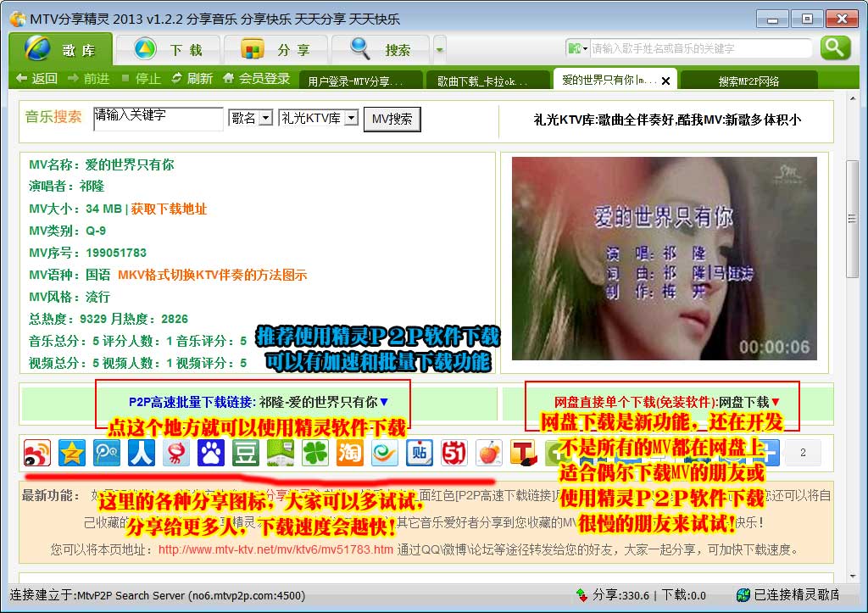Click the music search keyword input field
Image resolution: width=868 pixels, height=613 pixels.
pos(158,119)
